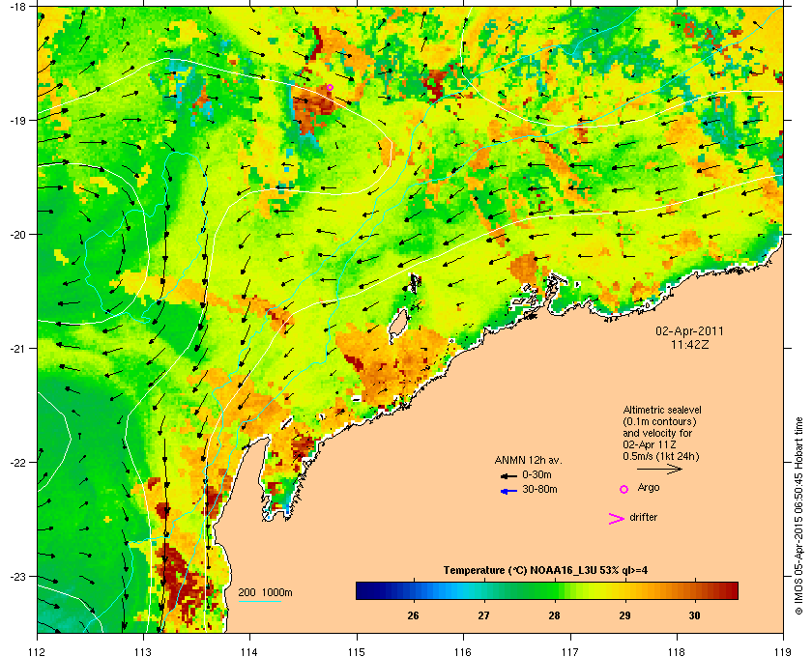Click the latitude axis label -23
The height and width of the screenshot is (657, 812).
tap(17, 576)
